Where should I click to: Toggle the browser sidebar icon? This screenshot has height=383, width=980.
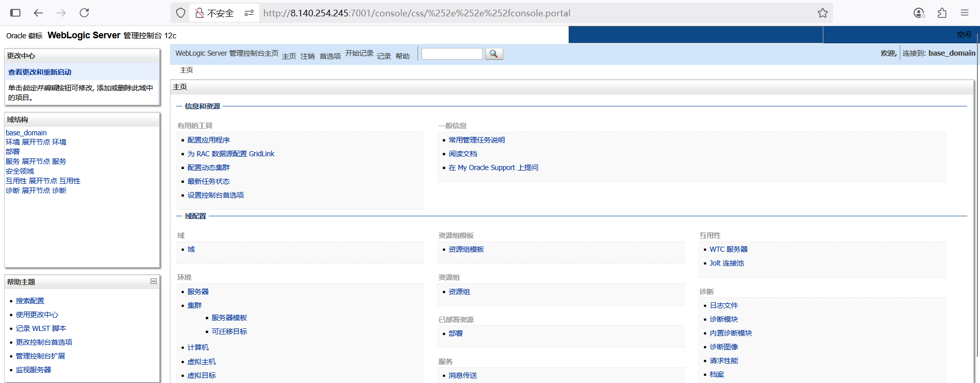(x=15, y=13)
